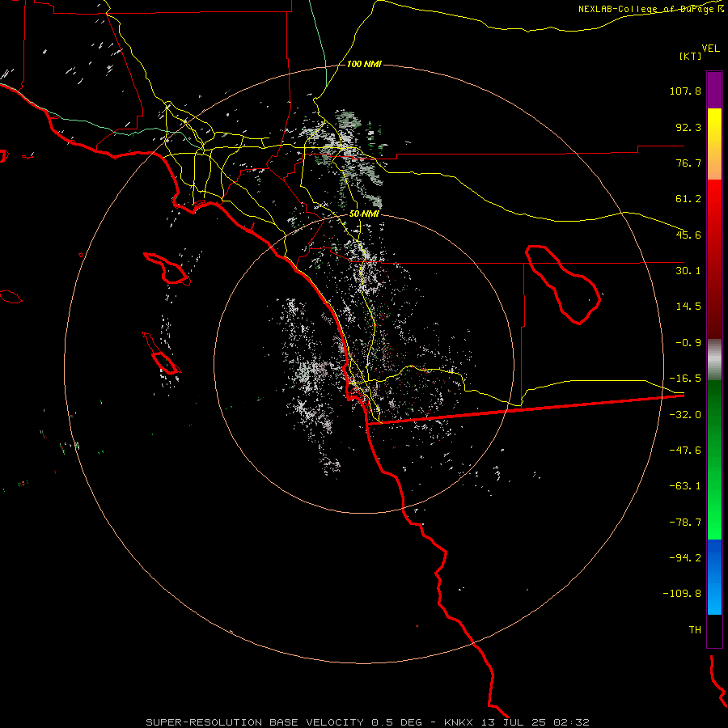Click the 61.2 velocity scale value
The height and width of the screenshot is (728, 728).
tap(688, 199)
